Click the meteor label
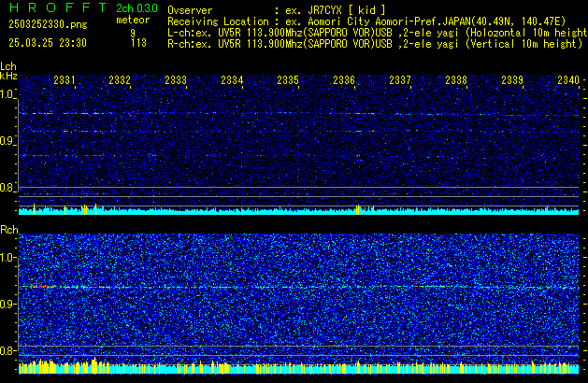 tap(133, 20)
